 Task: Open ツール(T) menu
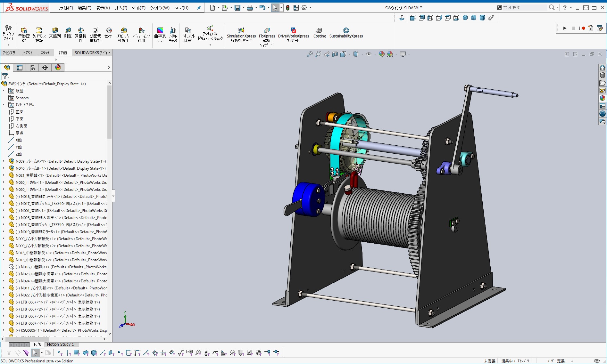pyautogui.click(x=138, y=8)
